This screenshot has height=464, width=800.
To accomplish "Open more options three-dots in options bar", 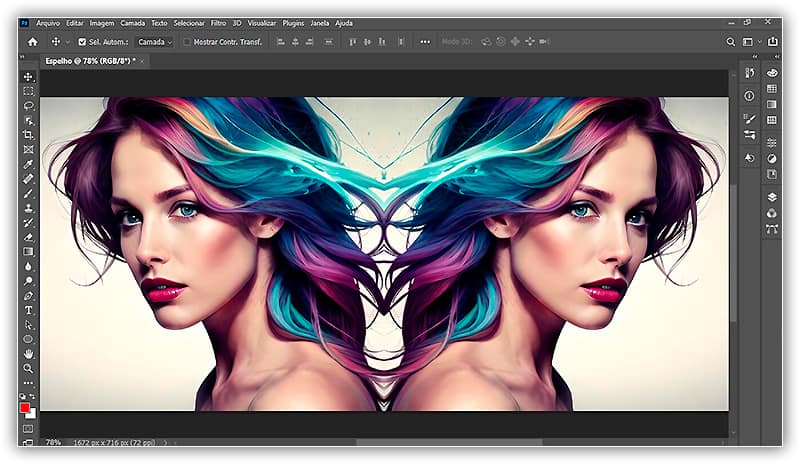I will (x=425, y=42).
